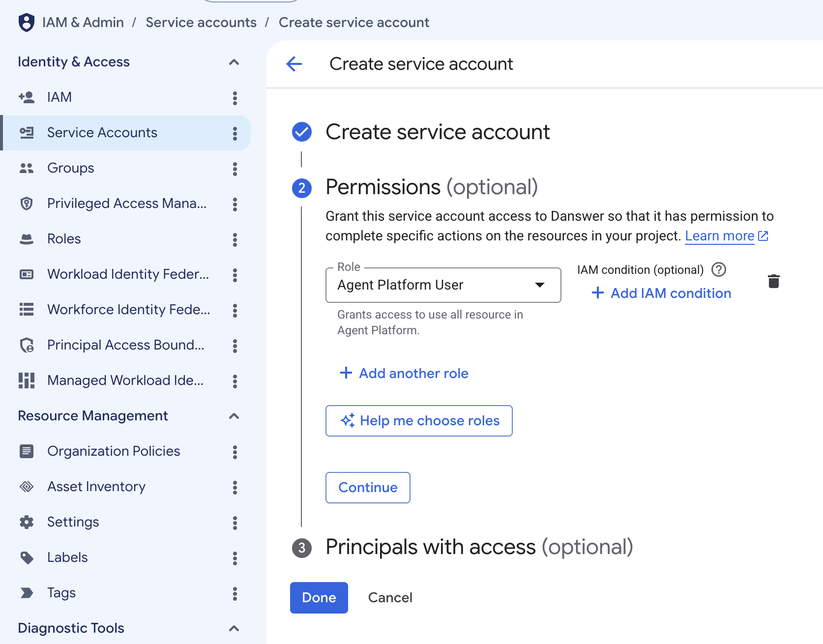This screenshot has width=823, height=644.
Task: Click Help me choose roles button
Action: (x=419, y=421)
